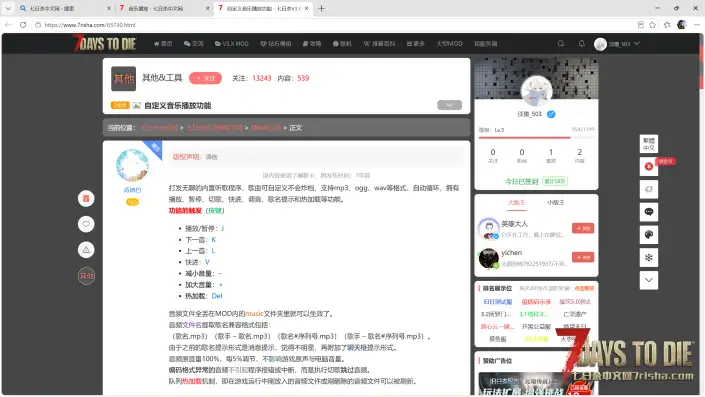Open 大型MOD in the nav bar
The width and height of the screenshot is (705, 397).
(449, 44)
